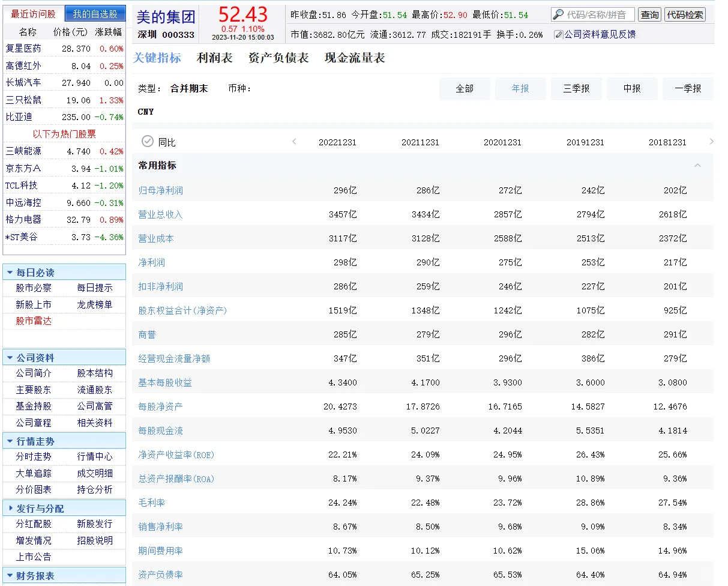Click the search magnifier icon in code search box
Screen dimensions: 728x586
[558, 14]
